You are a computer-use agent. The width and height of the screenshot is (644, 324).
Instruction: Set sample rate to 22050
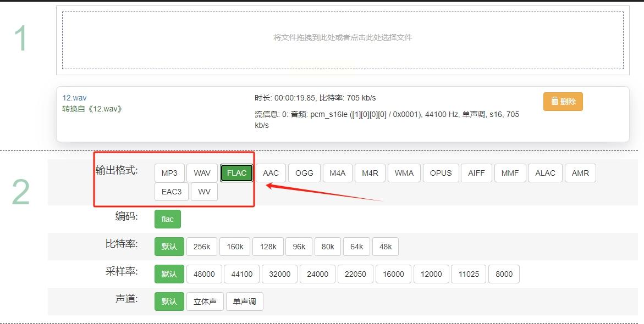coord(355,274)
